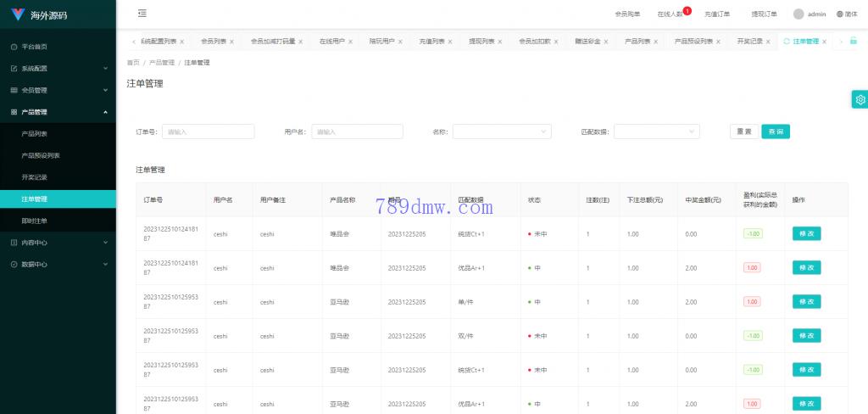This screenshot has width=868, height=414.
Task: Close the 充值列表 tab
Action: 449,42
